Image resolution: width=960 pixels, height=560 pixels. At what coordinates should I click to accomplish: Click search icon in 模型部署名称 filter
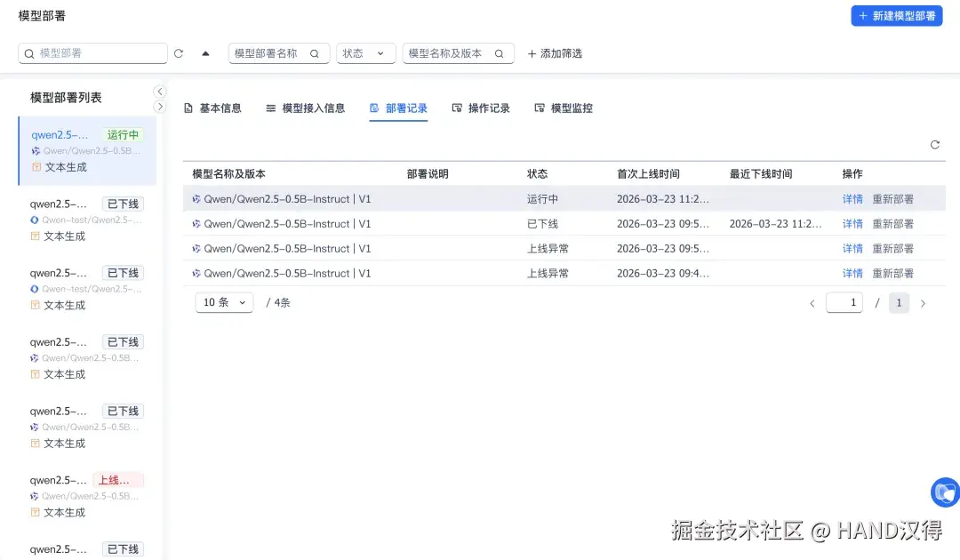[314, 54]
